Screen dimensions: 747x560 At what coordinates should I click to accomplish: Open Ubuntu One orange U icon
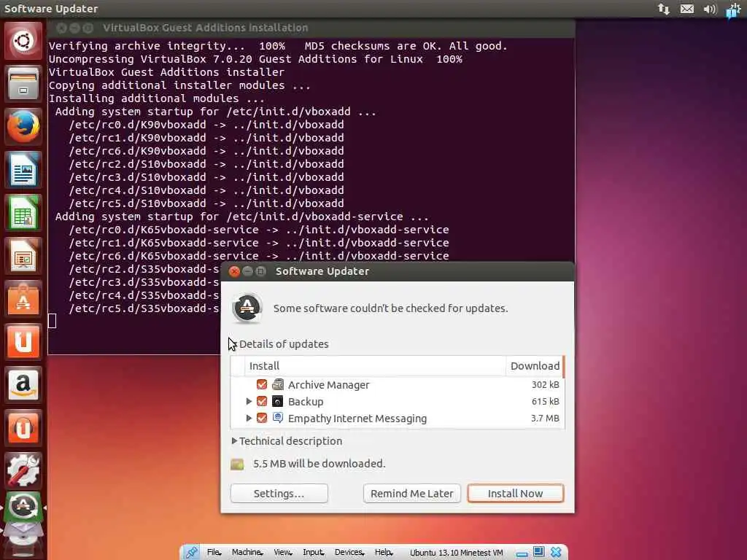[x=23, y=342]
